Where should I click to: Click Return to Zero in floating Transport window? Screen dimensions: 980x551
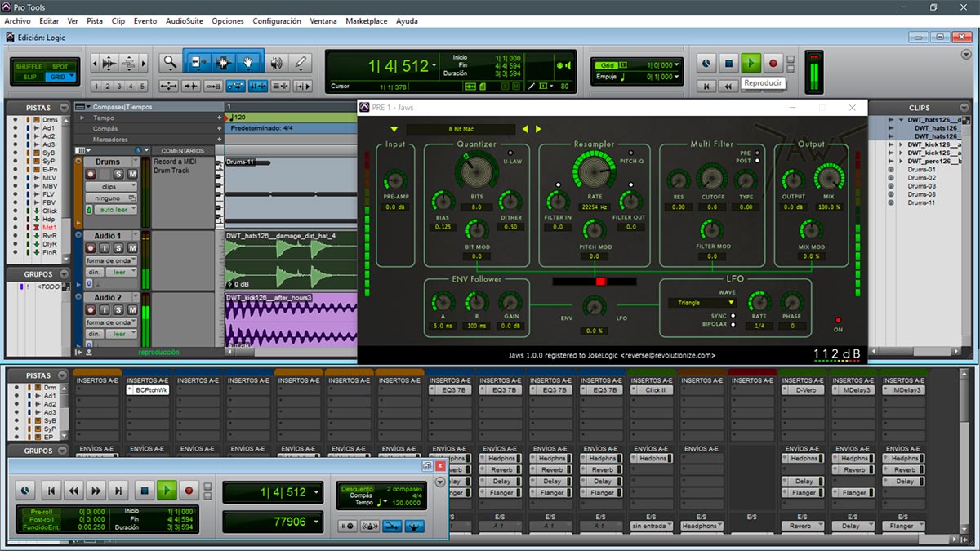tap(51, 491)
